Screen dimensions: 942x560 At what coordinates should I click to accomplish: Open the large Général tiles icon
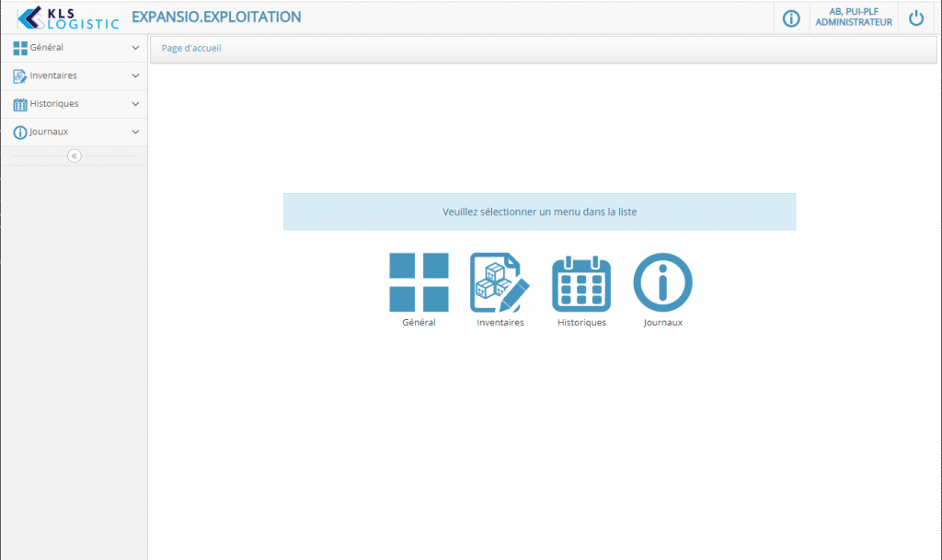click(x=419, y=282)
